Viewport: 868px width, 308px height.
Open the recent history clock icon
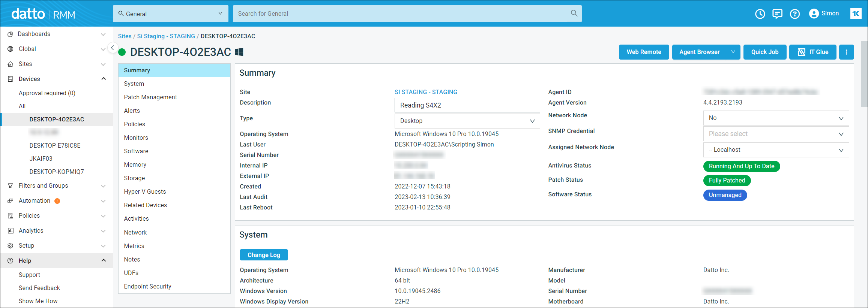click(760, 14)
